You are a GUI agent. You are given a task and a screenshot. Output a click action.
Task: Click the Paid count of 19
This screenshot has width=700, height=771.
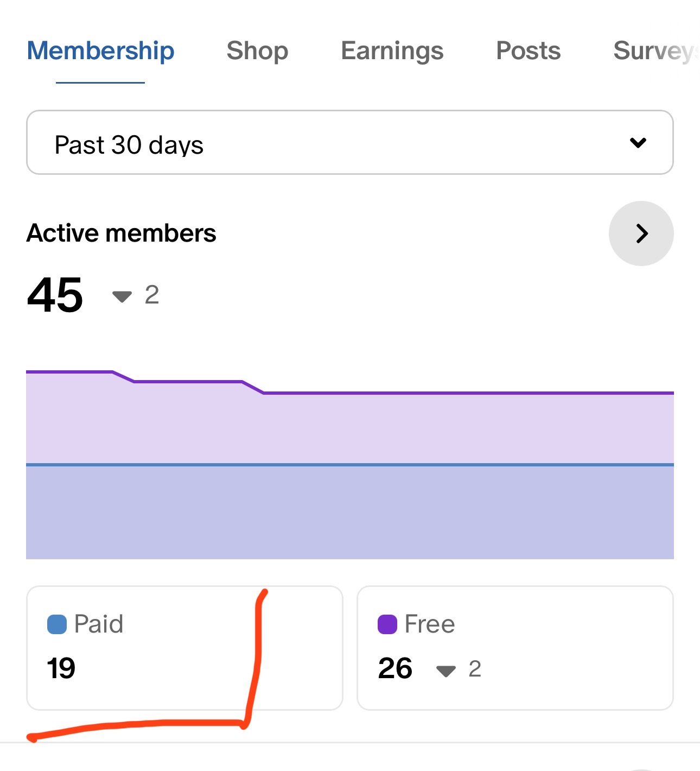[61, 668]
